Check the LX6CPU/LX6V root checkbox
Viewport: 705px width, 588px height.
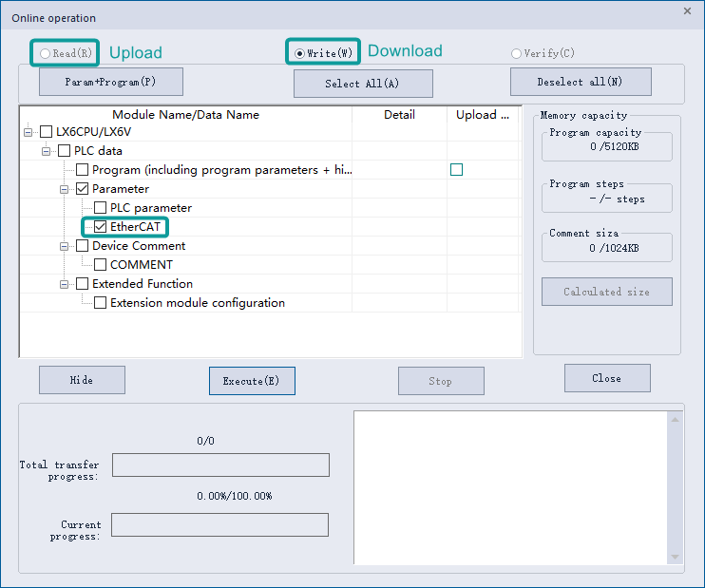tap(46, 132)
